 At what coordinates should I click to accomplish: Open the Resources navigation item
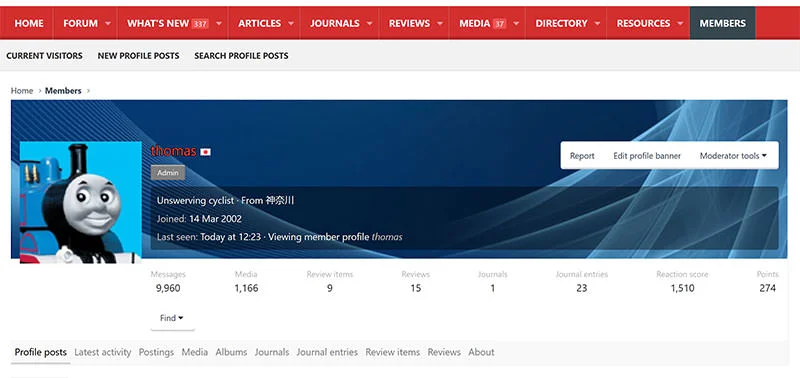643,23
